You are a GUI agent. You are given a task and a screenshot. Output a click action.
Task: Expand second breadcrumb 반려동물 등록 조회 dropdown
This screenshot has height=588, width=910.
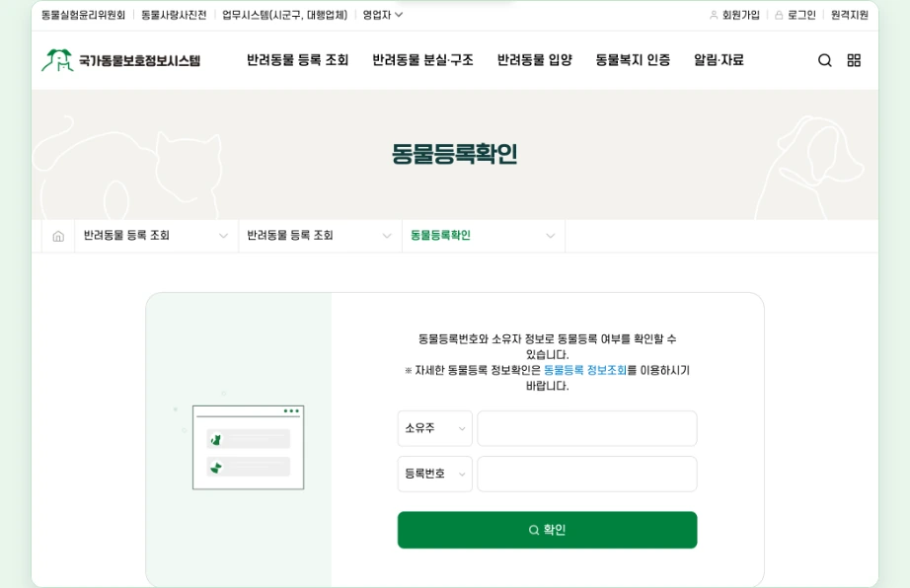click(x=320, y=236)
